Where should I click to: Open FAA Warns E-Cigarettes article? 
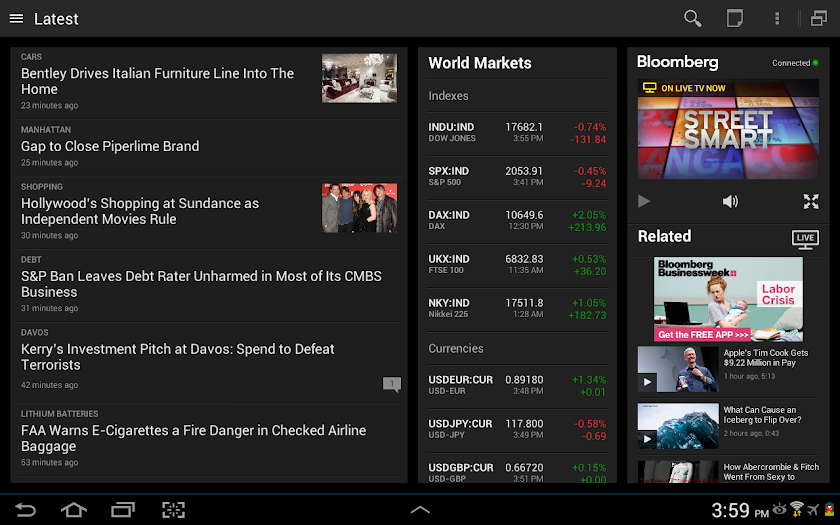209,440
